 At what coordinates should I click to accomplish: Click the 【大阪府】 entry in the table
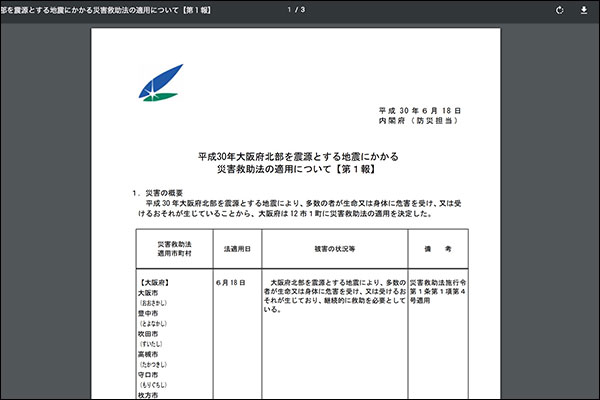click(157, 283)
